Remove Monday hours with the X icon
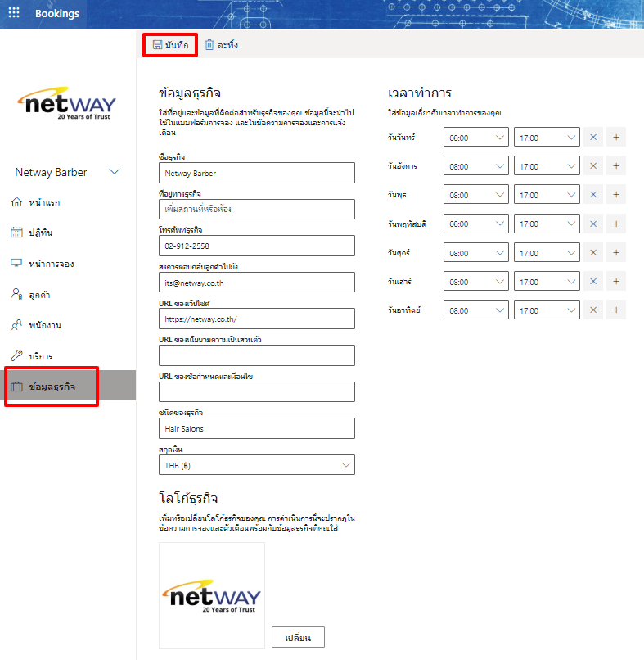The height and width of the screenshot is (660, 644). coord(594,138)
